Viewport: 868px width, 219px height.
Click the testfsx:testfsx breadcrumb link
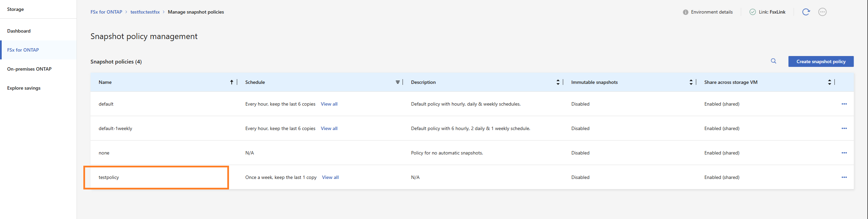(x=145, y=12)
